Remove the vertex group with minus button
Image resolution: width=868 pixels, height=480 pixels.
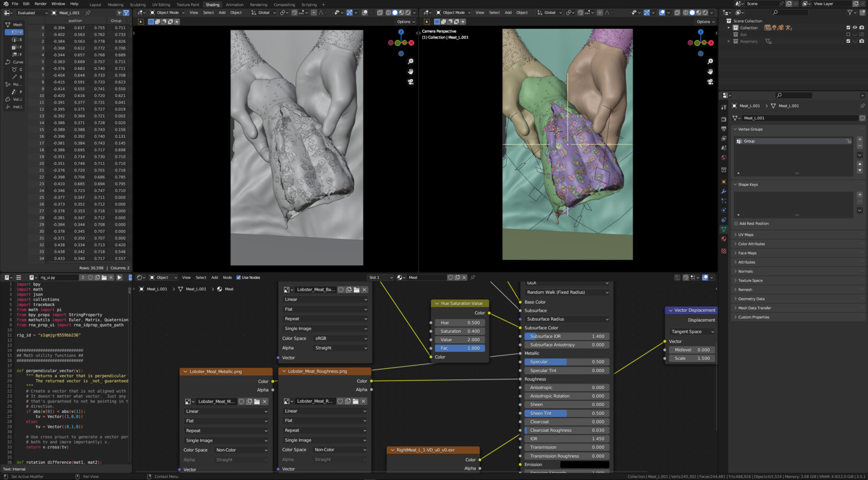tap(860, 146)
